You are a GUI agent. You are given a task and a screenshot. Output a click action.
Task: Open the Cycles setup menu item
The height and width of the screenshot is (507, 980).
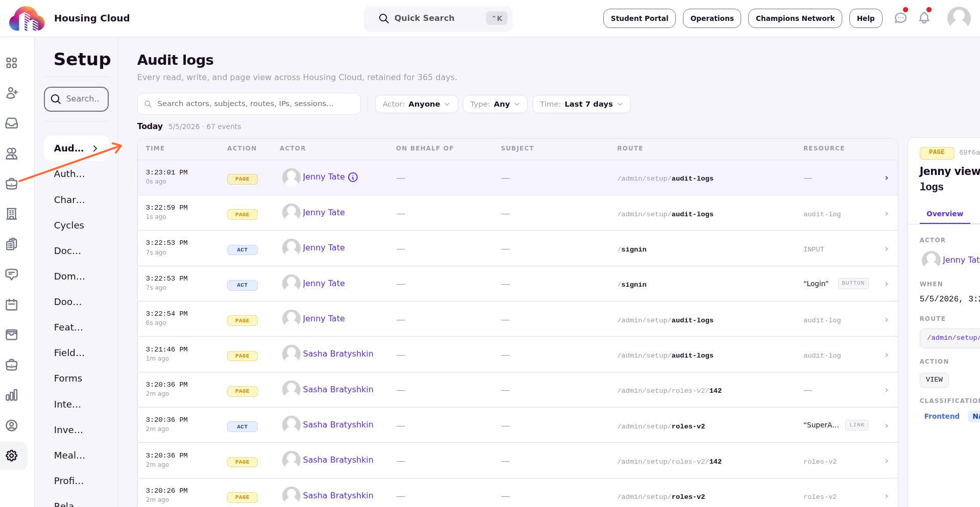(x=69, y=225)
